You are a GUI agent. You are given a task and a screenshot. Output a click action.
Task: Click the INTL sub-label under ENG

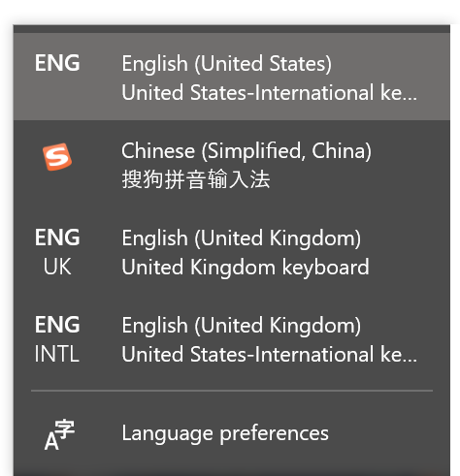point(57,354)
